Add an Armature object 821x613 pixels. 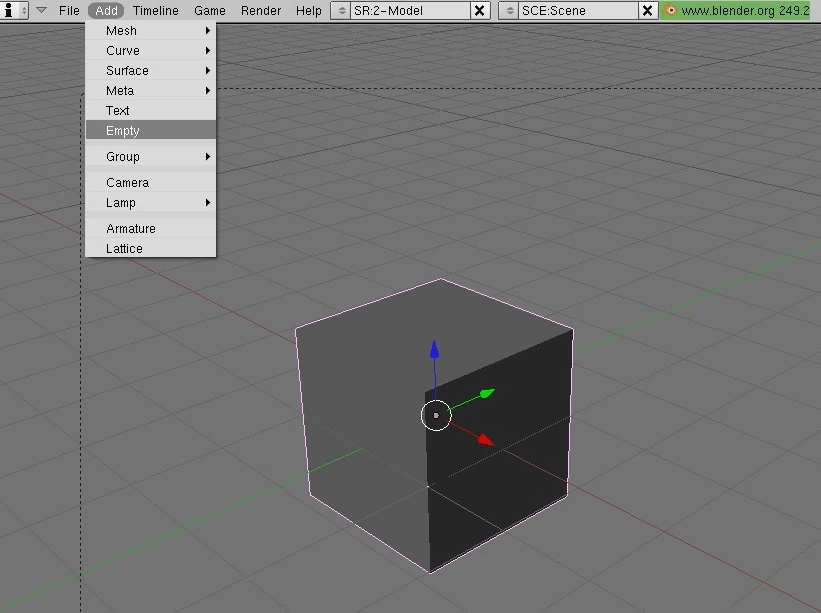pos(151,228)
